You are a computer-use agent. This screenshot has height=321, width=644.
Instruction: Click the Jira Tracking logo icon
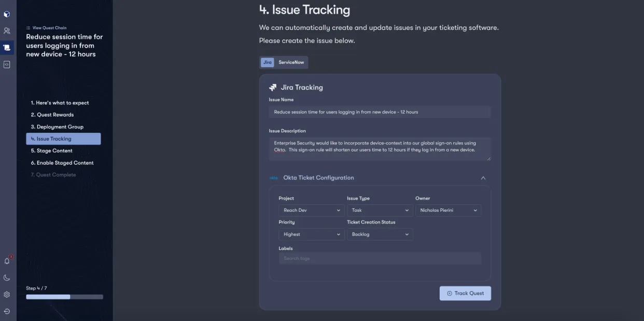click(x=273, y=87)
